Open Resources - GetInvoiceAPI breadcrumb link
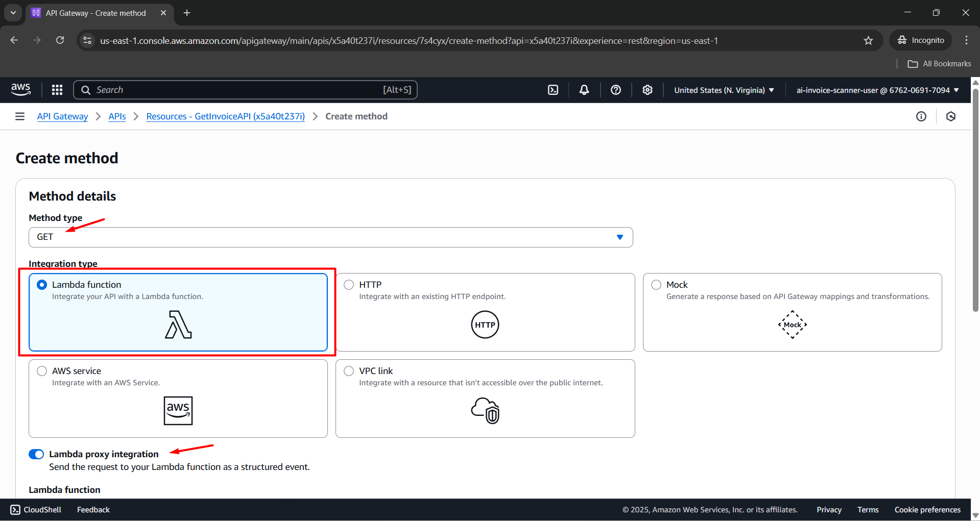This screenshot has width=980, height=521. pos(225,116)
